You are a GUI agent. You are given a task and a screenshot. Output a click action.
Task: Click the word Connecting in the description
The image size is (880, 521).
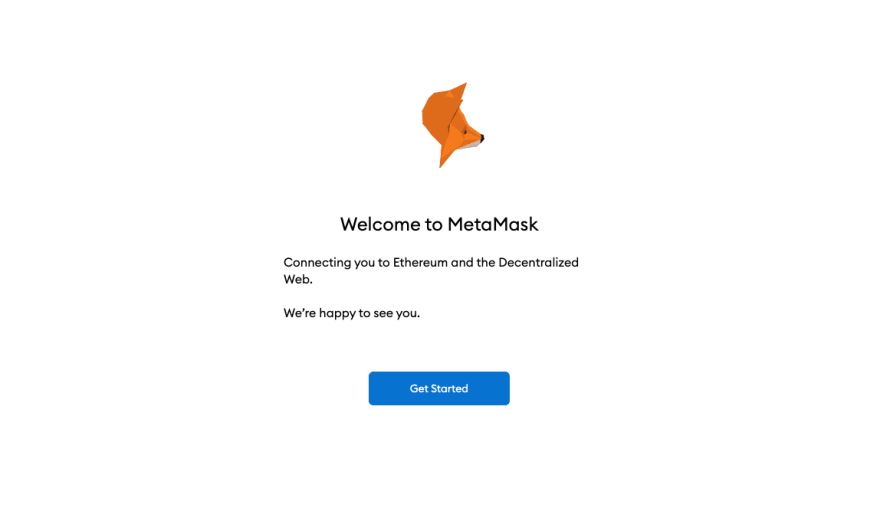click(x=317, y=263)
